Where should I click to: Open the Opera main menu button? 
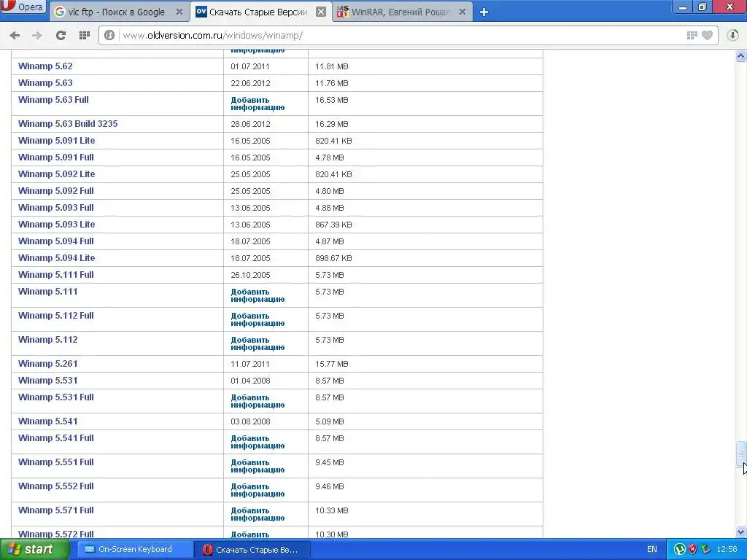[x=23, y=7]
